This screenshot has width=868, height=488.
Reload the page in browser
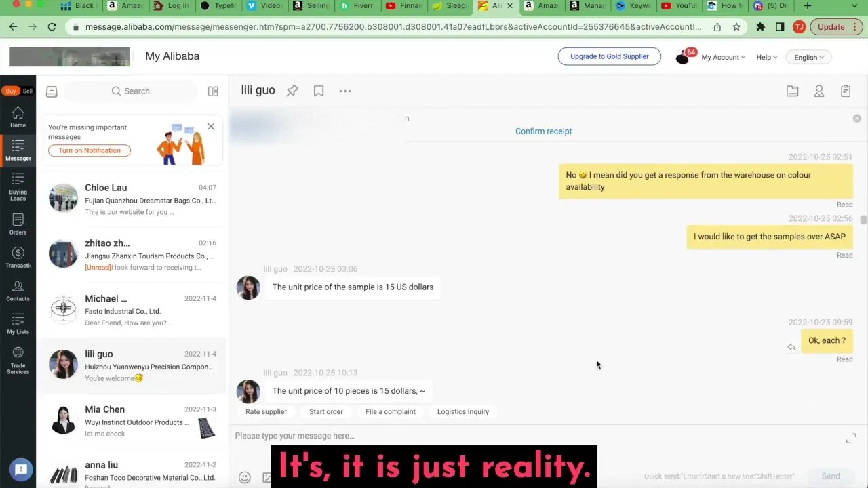point(52,27)
